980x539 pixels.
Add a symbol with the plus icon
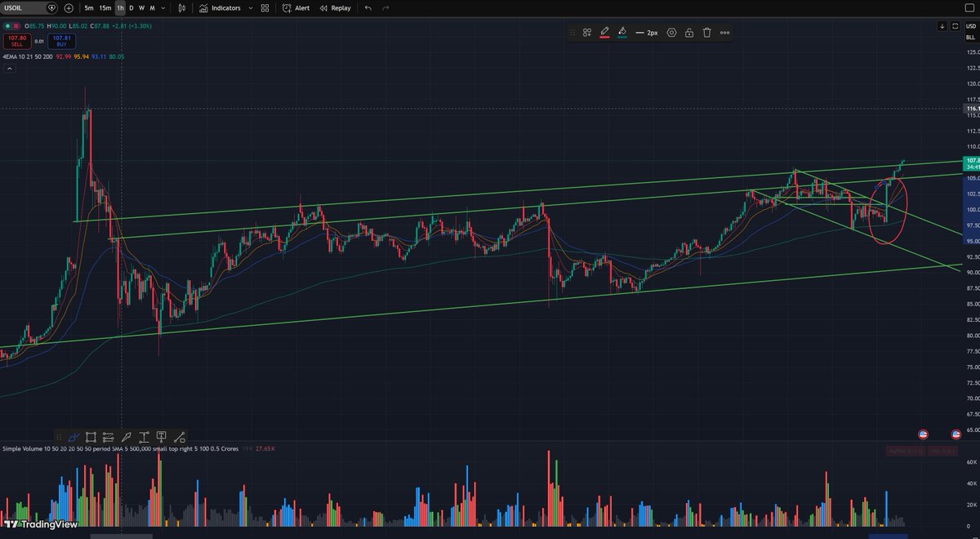click(69, 7)
